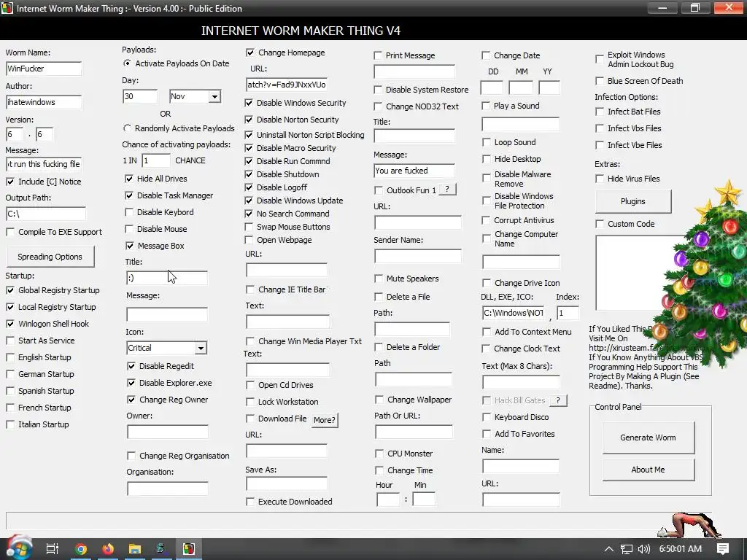Focus the Author input field

point(44,102)
